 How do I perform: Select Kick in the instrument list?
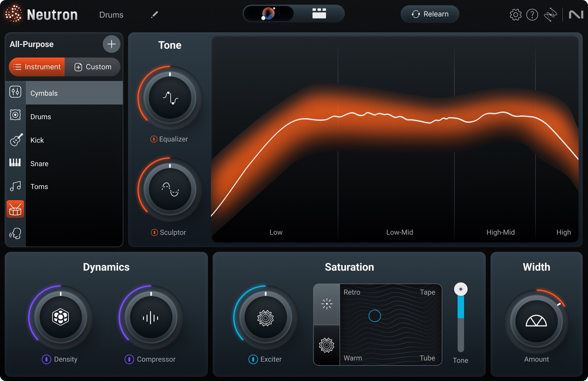point(74,140)
